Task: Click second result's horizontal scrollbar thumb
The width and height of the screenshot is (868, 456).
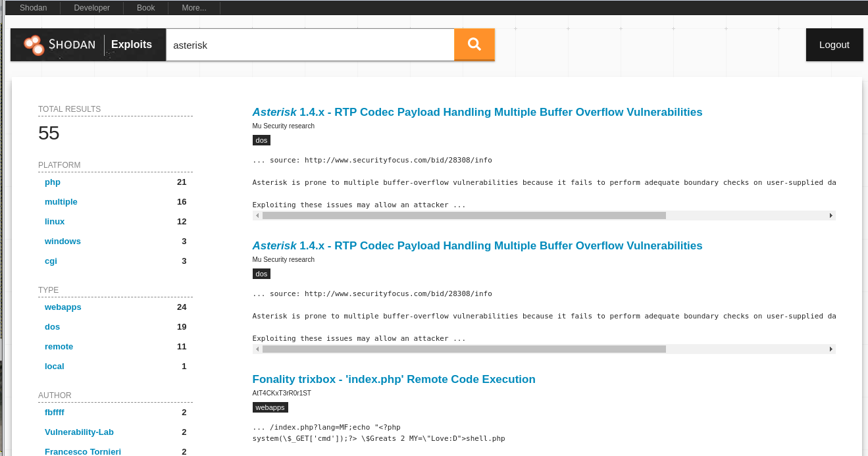Action: [464, 349]
